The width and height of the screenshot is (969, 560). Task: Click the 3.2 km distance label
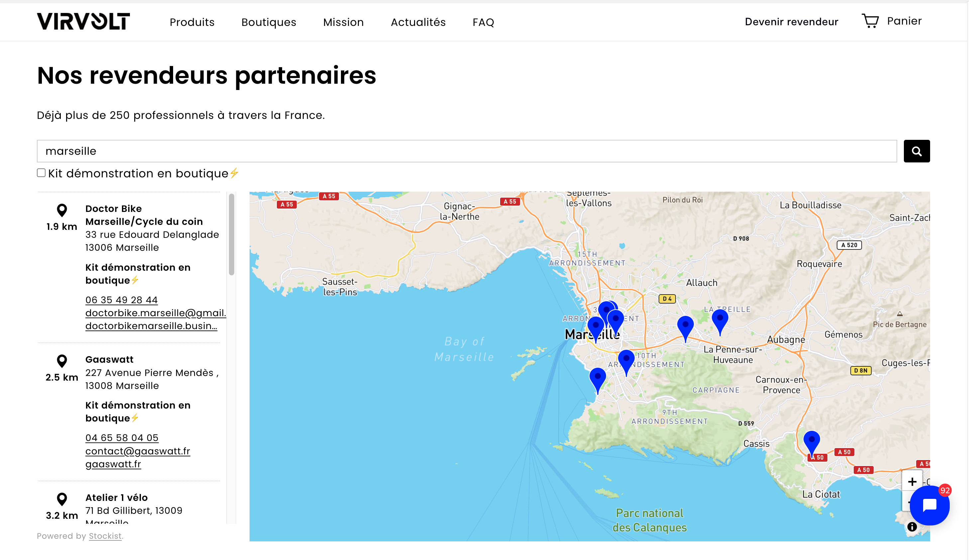(61, 515)
